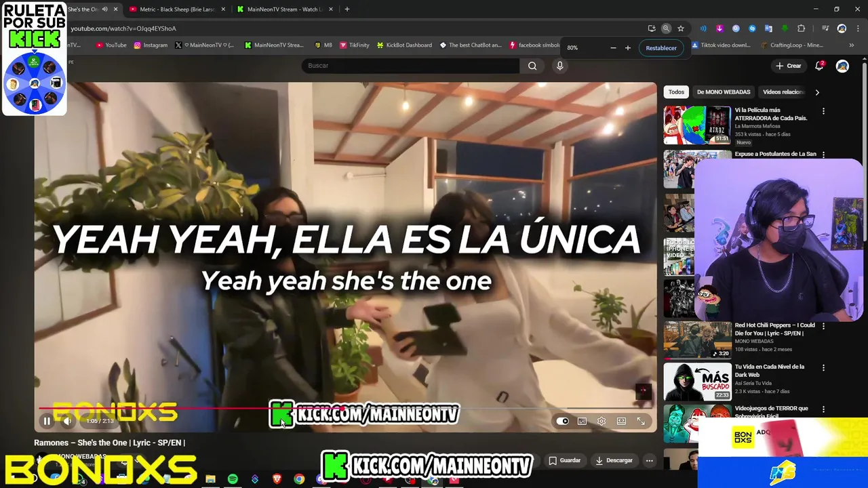Click the La Marmota Mañosa channel name

[x=757, y=126]
